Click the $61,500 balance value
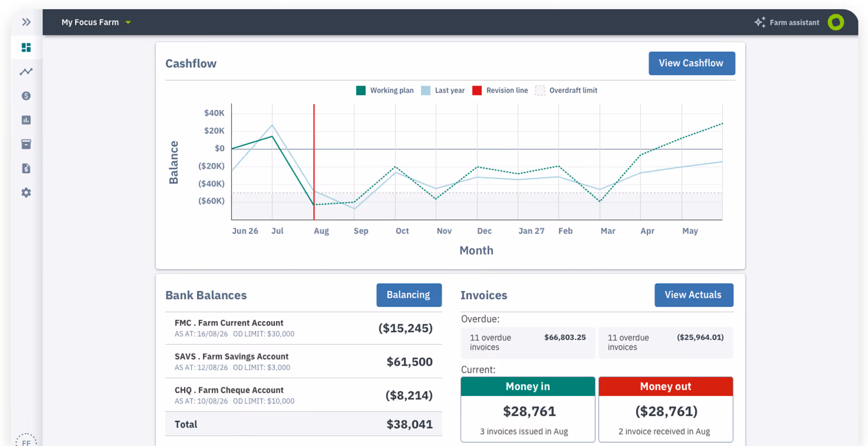 tap(410, 362)
